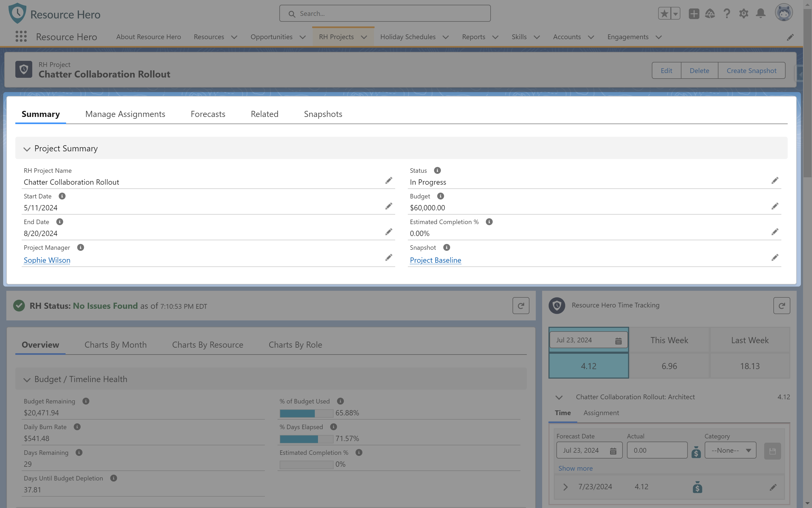
Task: Click the Delete button
Action: pyautogui.click(x=699, y=71)
